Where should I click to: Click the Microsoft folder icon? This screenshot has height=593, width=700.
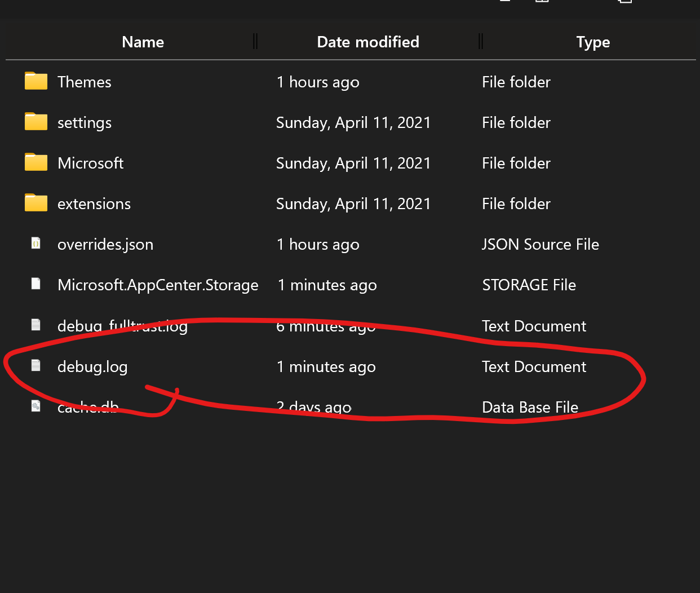point(36,162)
